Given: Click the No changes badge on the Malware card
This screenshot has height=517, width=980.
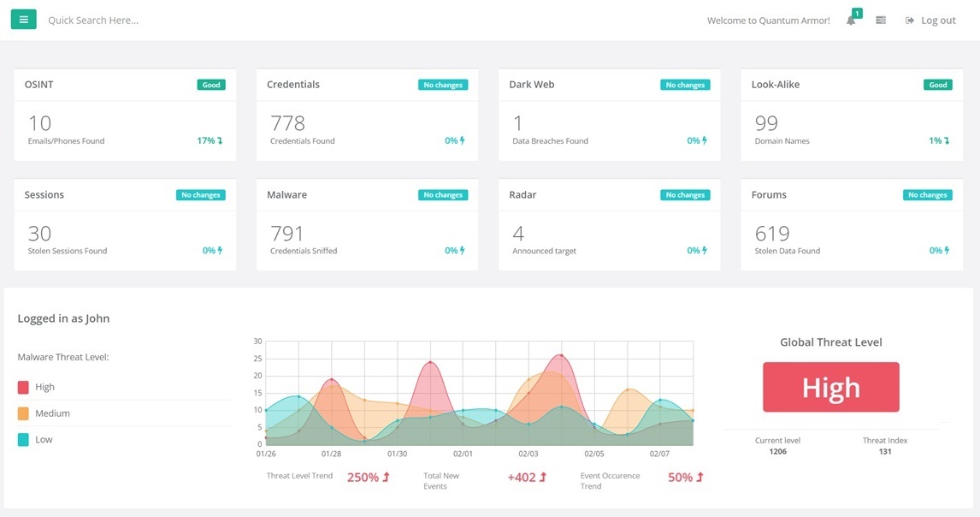Looking at the screenshot, I should (x=443, y=194).
